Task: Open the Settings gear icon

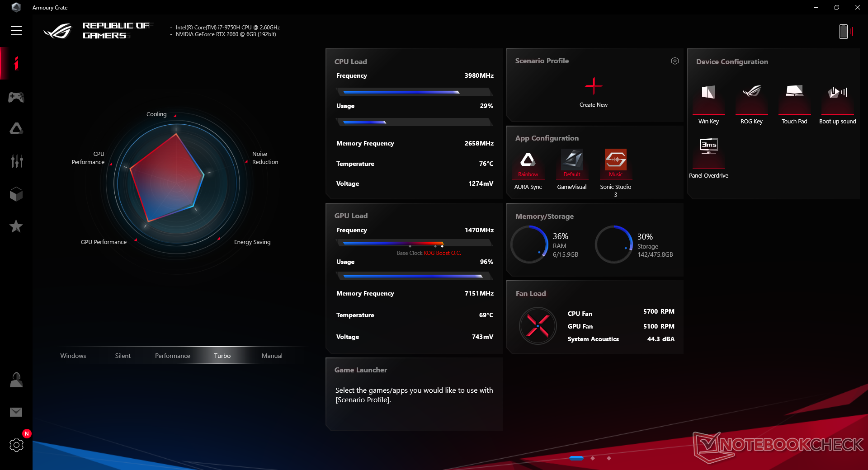Action: click(x=16, y=445)
